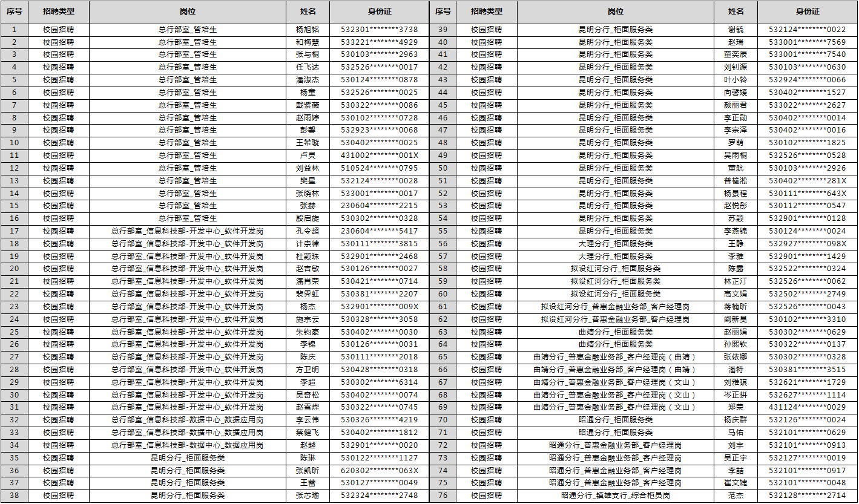Click the left-side 身份证 column header
859x504 pixels.
coord(380,11)
